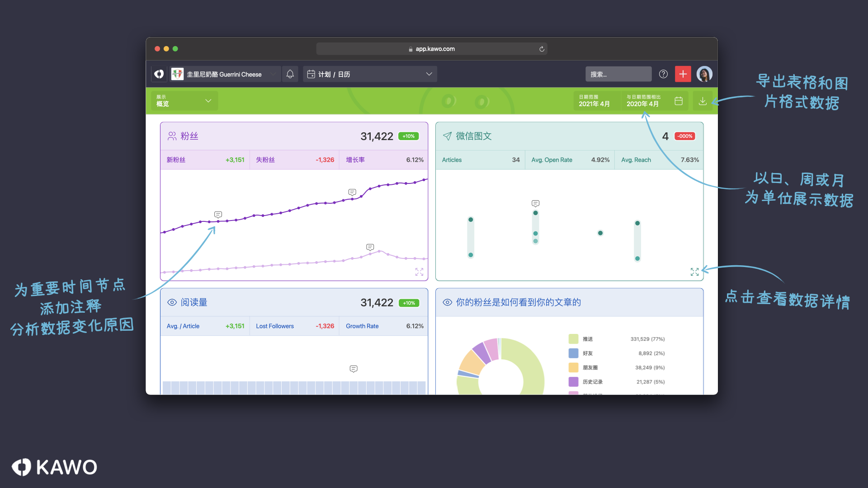This screenshot has height=488, width=868.
Task: Click the 朋友圈 legend color swatch
Action: point(573,367)
